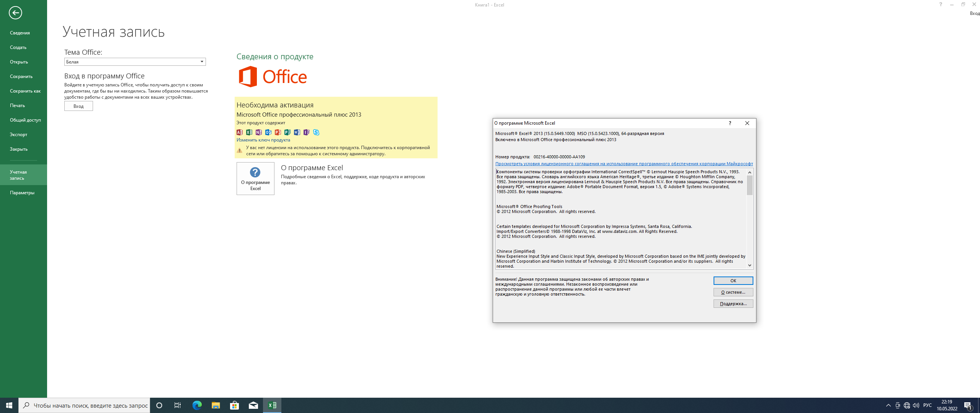Screen dimensions: 980x413
Task: Click the license warning triangle icon
Action: pyautogui.click(x=240, y=151)
